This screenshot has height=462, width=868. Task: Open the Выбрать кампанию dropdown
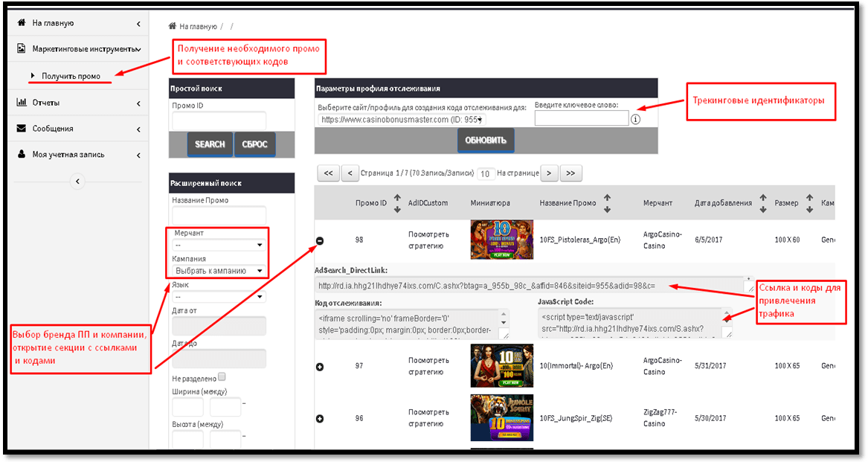[219, 271]
